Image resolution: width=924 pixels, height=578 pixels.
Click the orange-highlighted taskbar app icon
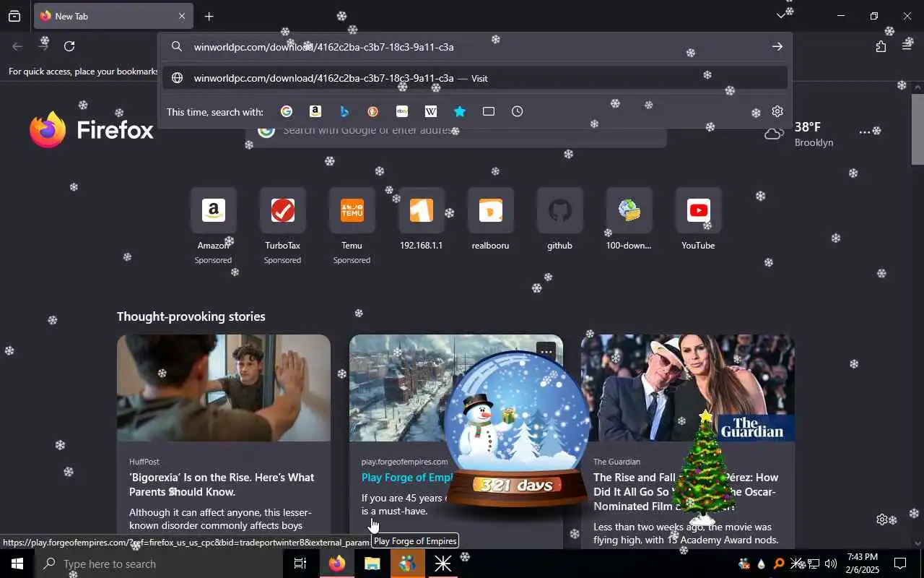click(407, 564)
